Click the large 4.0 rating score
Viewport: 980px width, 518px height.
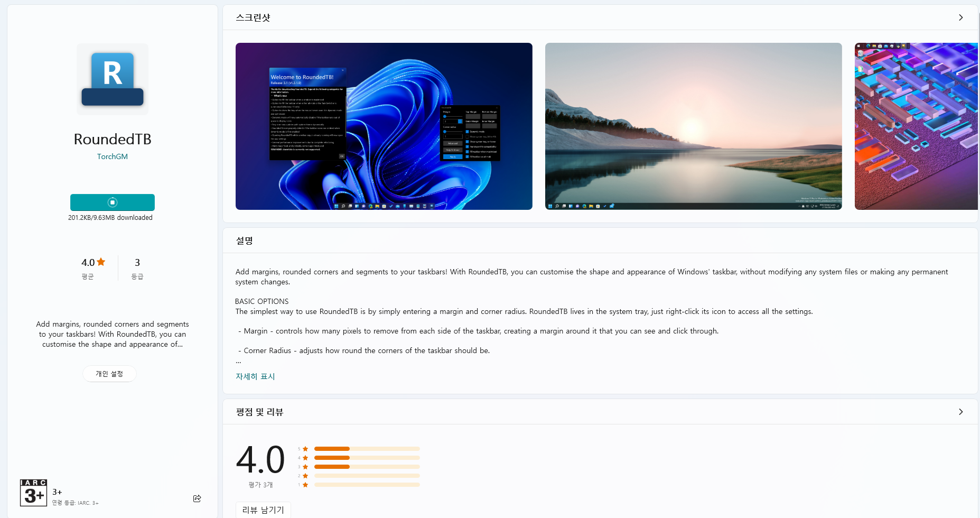260,459
